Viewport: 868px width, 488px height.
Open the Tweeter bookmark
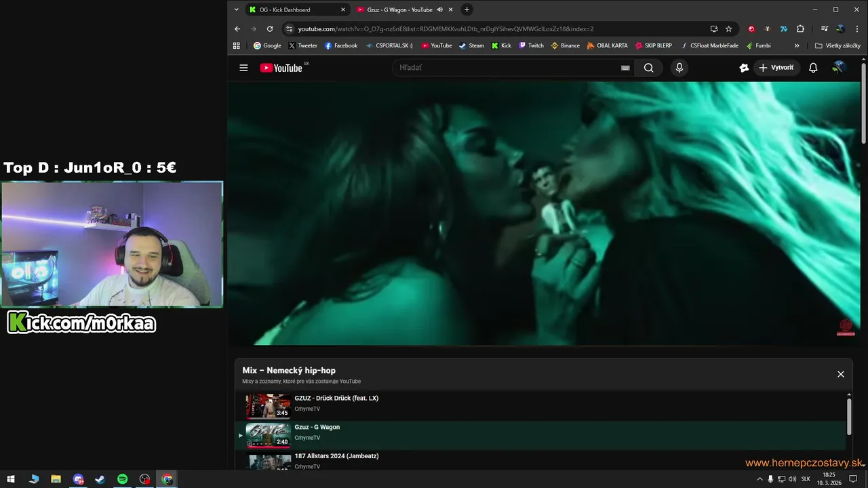(x=302, y=45)
